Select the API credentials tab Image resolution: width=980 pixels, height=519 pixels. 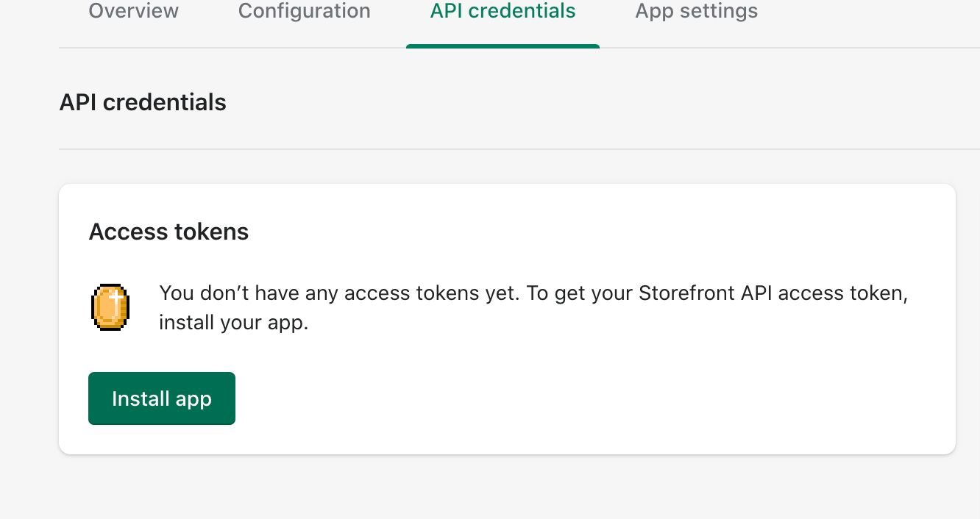click(x=503, y=12)
